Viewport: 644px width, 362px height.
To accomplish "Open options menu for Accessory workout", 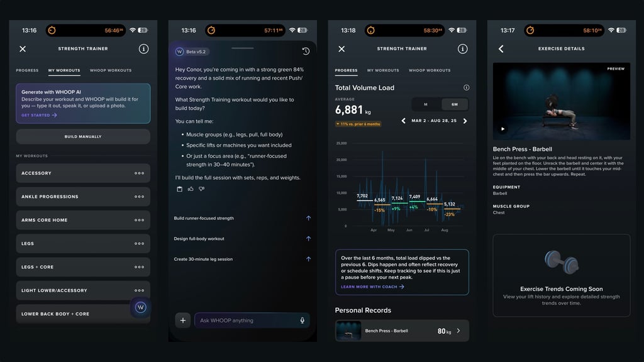I will (x=139, y=173).
